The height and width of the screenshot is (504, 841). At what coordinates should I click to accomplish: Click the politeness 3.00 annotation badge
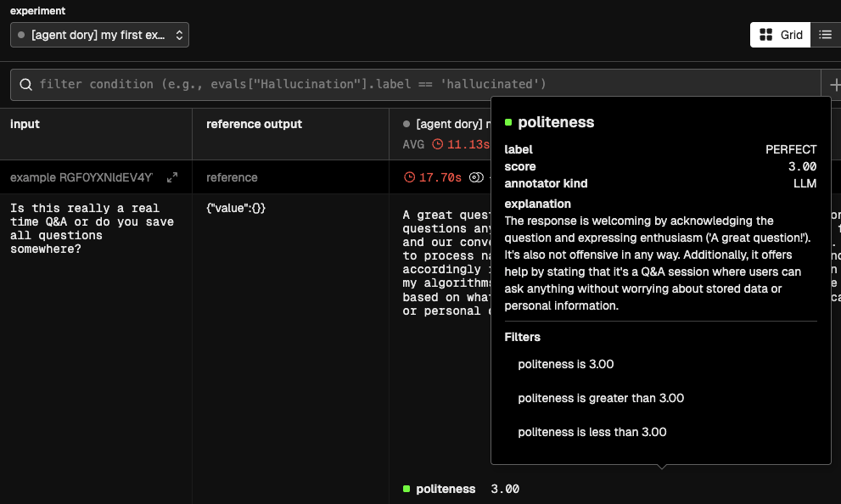click(461, 489)
